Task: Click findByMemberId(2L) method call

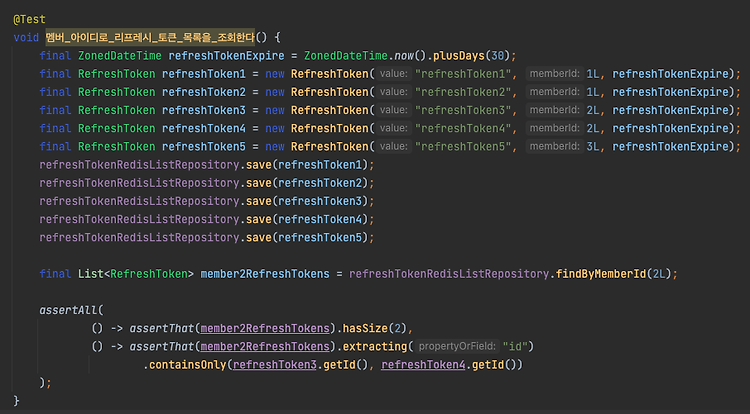Action: [x=613, y=274]
